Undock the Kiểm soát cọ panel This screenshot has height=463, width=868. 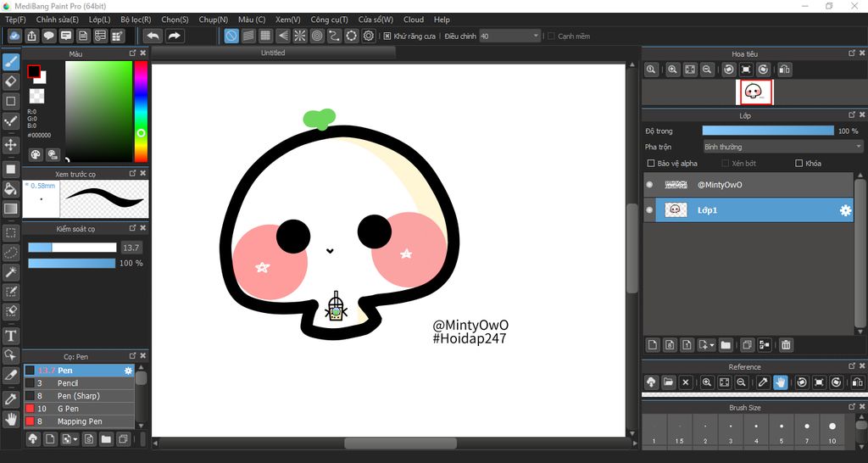tap(132, 228)
